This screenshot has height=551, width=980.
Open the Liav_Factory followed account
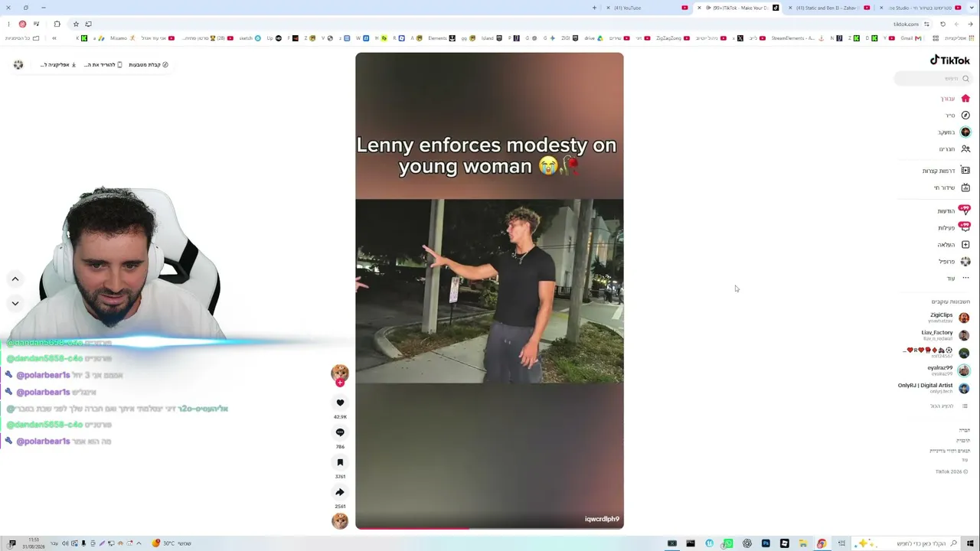(945, 335)
